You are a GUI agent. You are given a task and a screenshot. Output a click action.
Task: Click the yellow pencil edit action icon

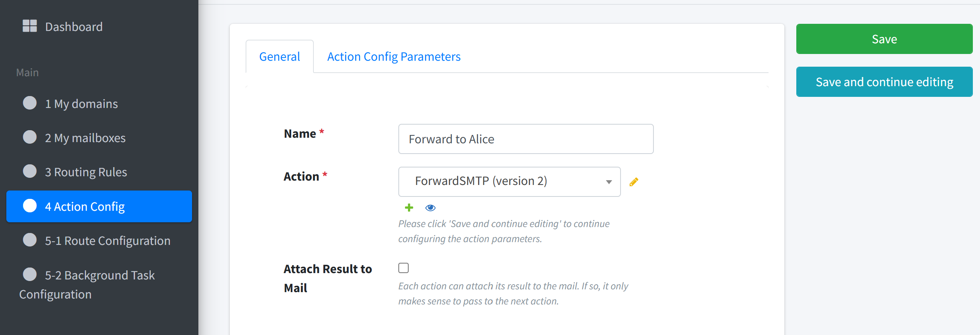[x=634, y=182]
